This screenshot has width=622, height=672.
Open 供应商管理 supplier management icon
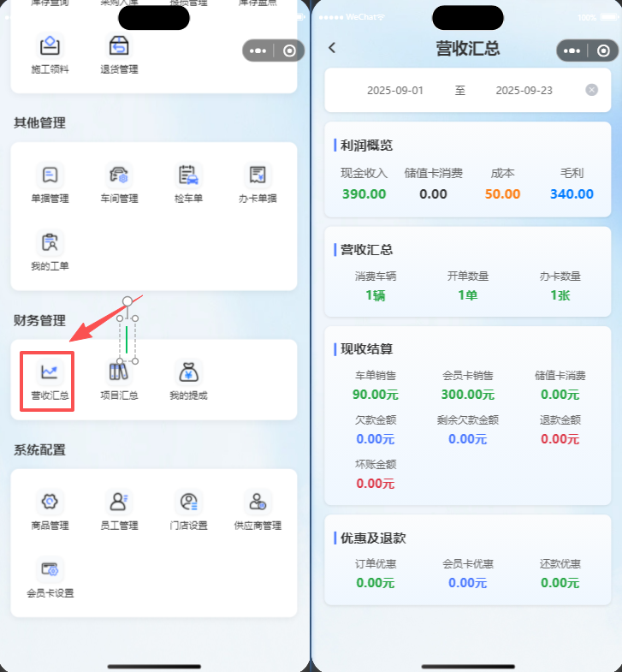point(258,502)
